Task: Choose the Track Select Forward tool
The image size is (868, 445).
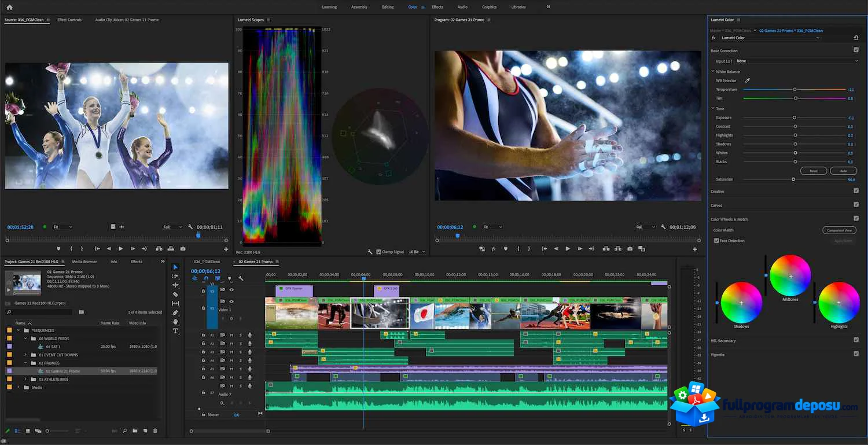Action: pyautogui.click(x=175, y=276)
